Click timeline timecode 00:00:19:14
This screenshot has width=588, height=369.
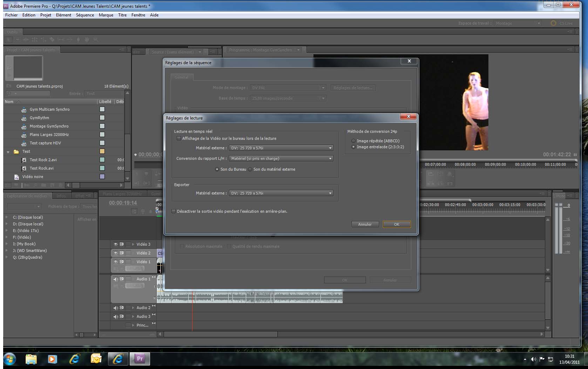(123, 203)
